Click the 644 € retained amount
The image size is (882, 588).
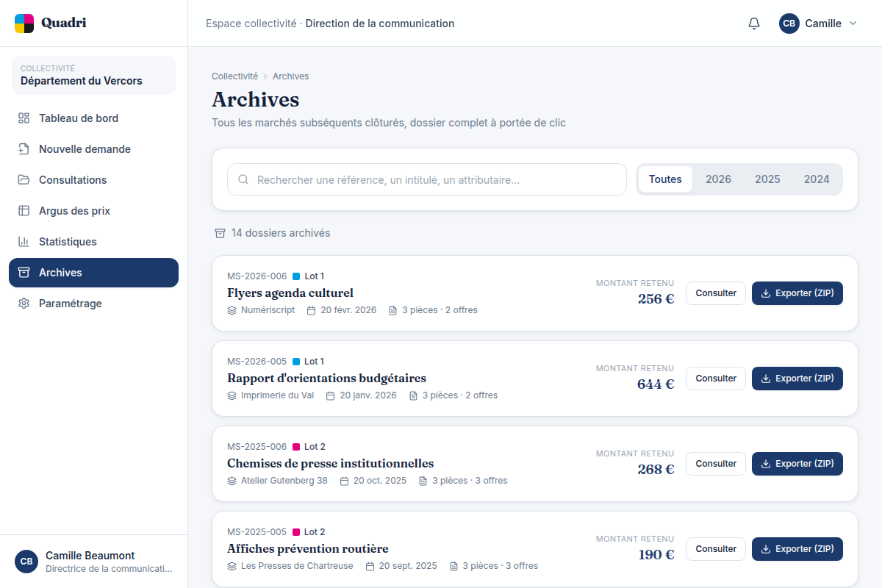click(x=656, y=384)
